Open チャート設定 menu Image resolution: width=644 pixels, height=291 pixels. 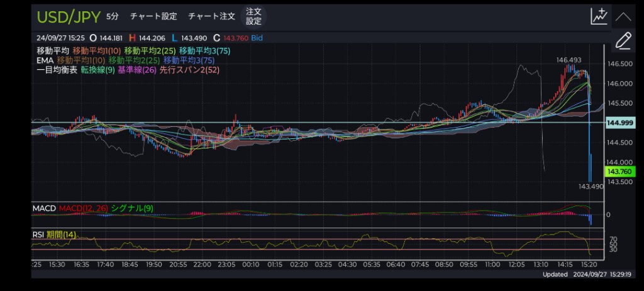tap(153, 16)
